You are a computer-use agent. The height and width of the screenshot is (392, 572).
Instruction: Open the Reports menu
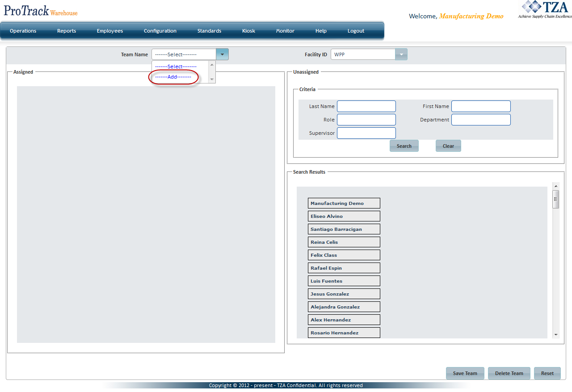67,31
